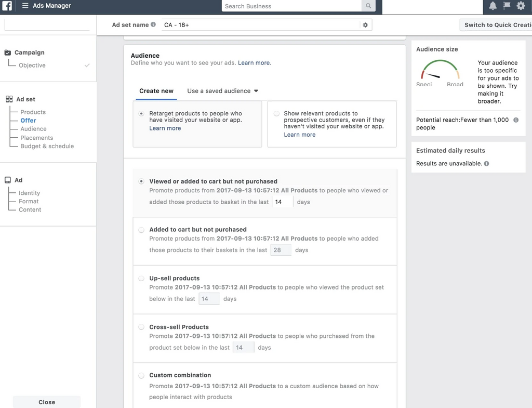
Task: Click the flag pages icon
Action: (x=507, y=6)
